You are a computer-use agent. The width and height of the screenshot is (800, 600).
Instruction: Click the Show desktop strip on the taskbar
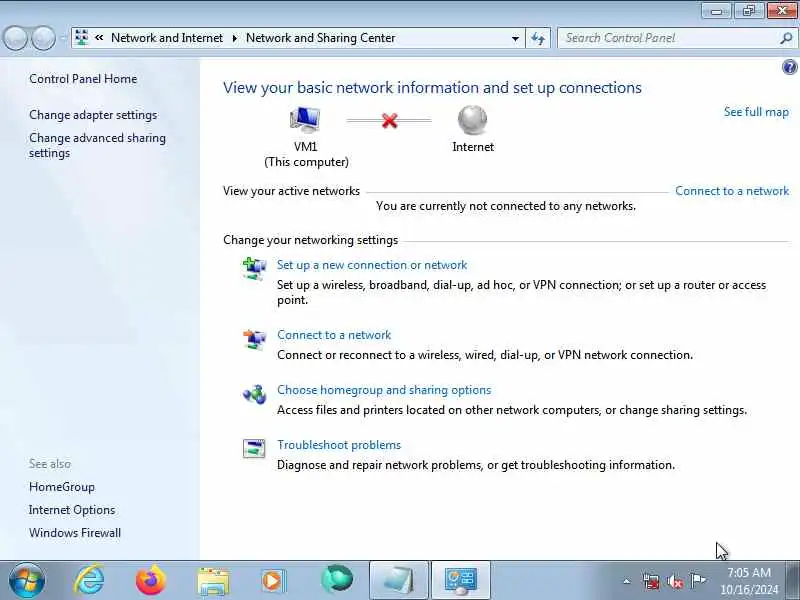[x=792, y=580]
